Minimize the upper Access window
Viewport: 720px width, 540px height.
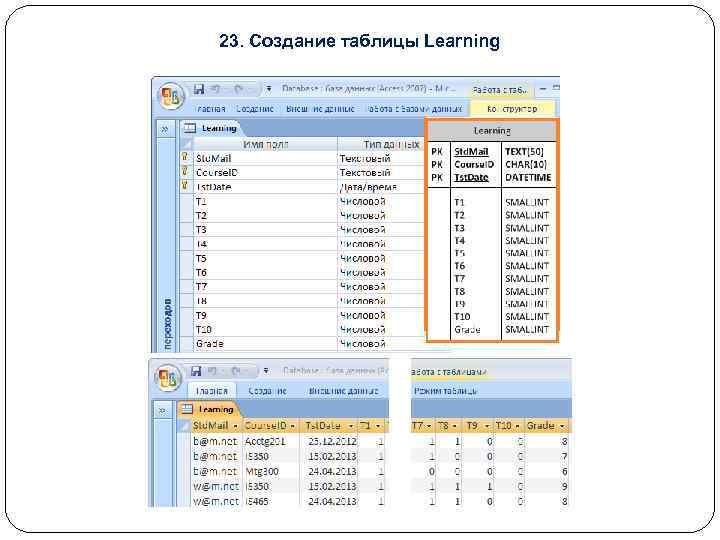tap(543, 89)
